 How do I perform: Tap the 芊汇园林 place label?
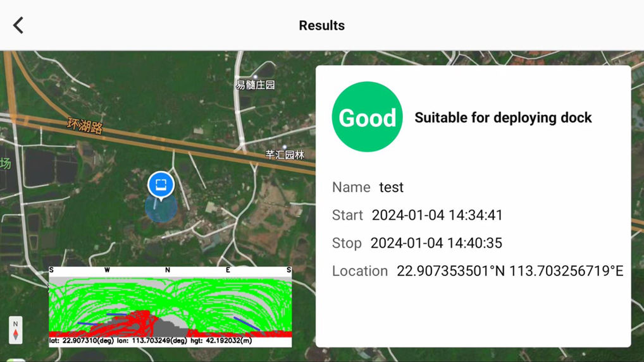click(x=285, y=155)
